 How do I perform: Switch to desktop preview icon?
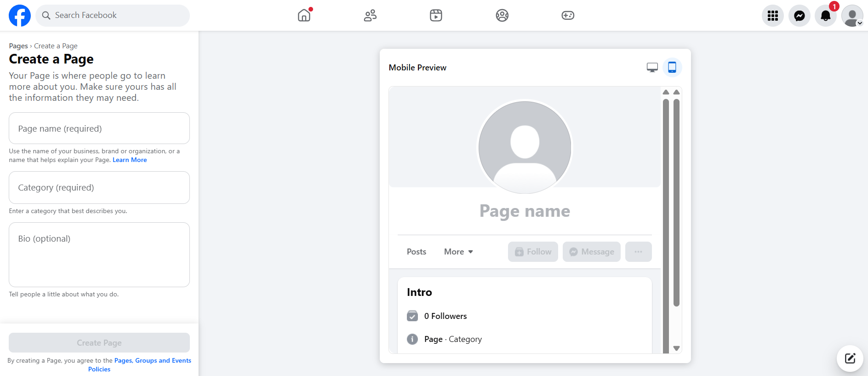(x=652, y=68)
